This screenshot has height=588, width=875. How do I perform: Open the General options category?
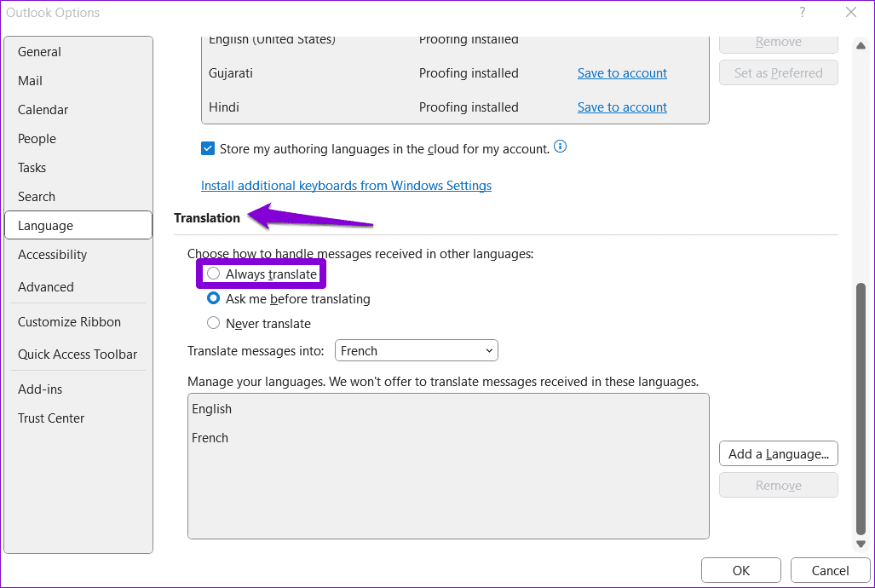click(78, 52)
